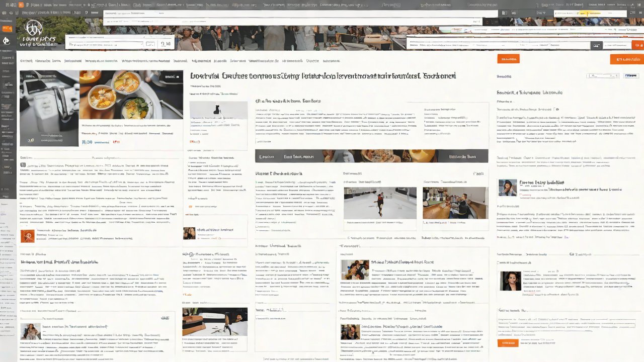
Task: Click the orange square icon in the top toolbar
Action: click(x=20, y=5)
